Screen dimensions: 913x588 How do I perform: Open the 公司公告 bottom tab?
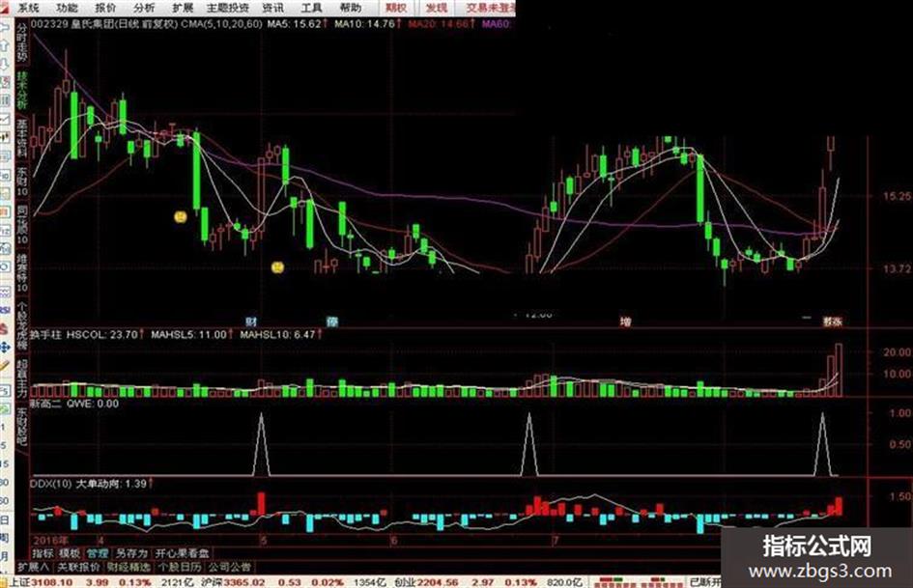229,567
